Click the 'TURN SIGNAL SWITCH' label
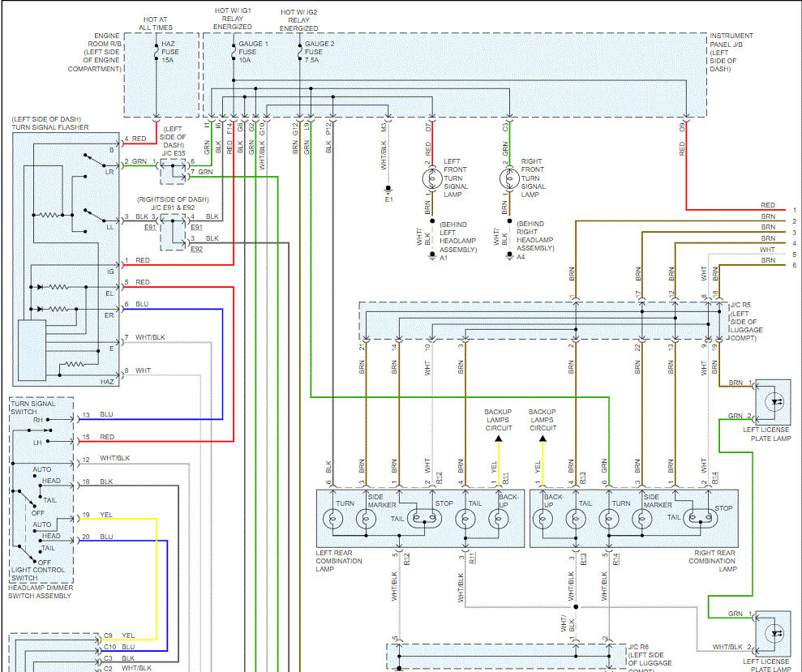 32,408
